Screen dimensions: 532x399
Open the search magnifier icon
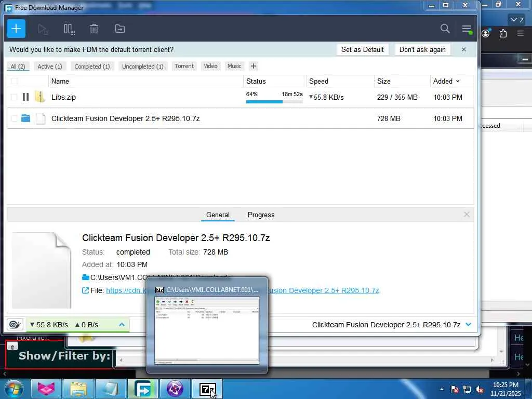point(445,29)
